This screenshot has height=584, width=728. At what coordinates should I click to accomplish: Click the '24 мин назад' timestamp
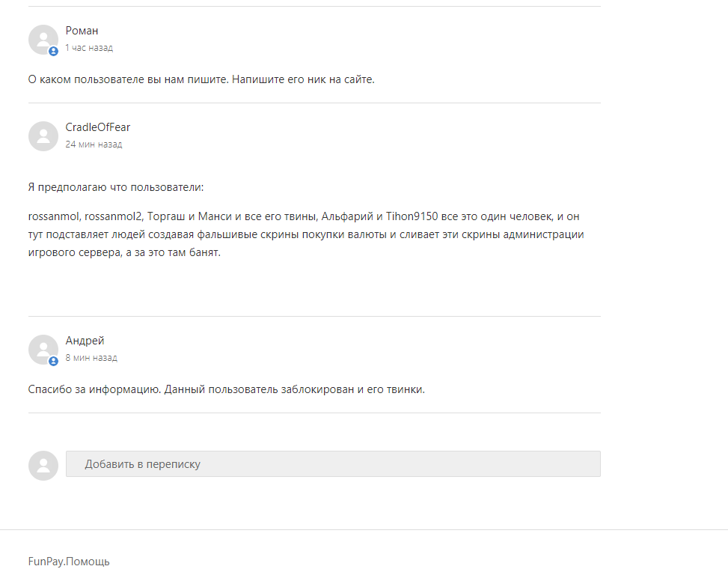[94, 145]
